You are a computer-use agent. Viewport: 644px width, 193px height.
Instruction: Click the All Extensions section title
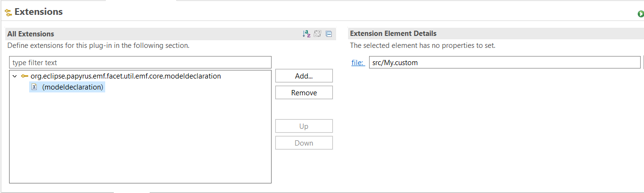pyautogui.click(x=31, y=34)
